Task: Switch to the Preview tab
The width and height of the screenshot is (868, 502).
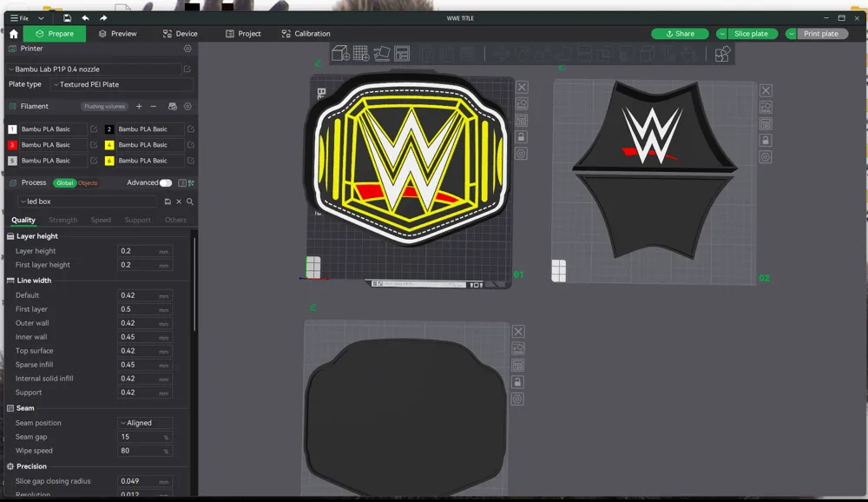Action: click(x=120, y=34)
